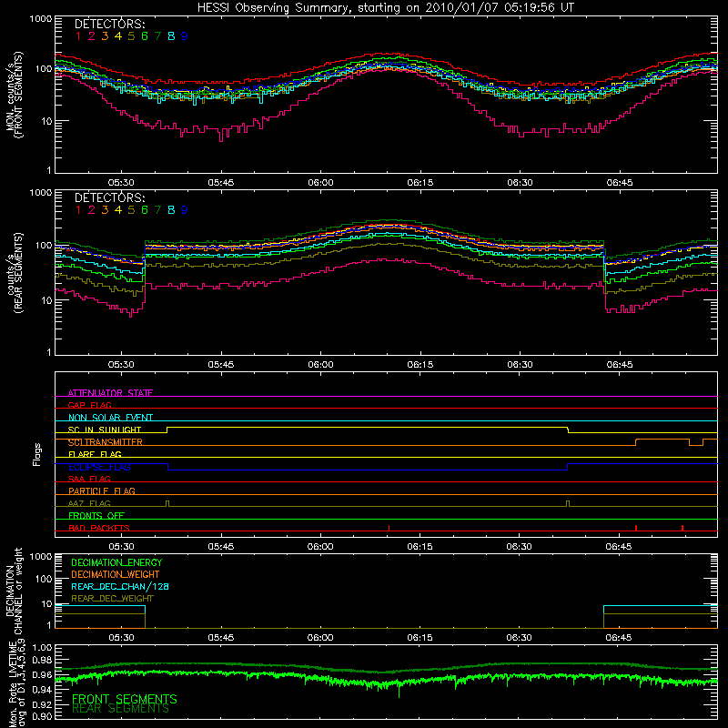Click the AAZ_FLAG label

[x=89, y=503]
